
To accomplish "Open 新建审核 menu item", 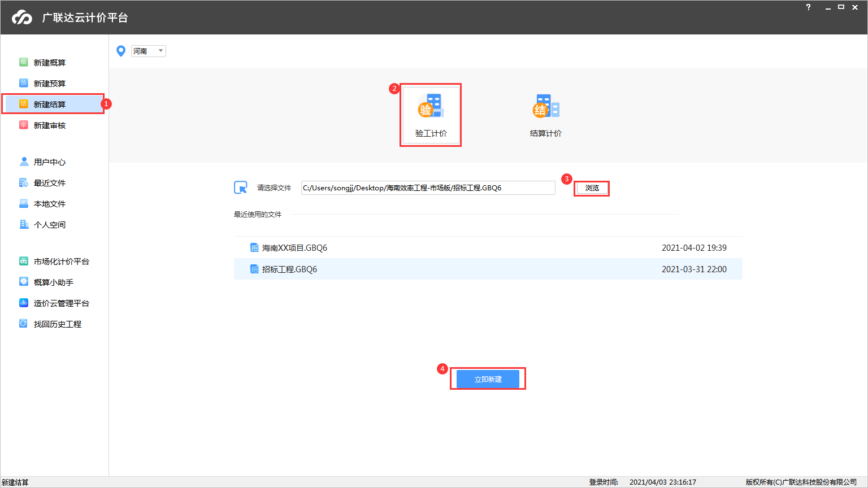I will (x=50, y=125).
